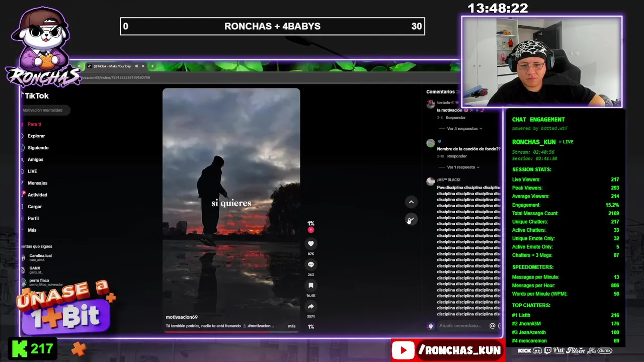Screen dimensions: 644x362
Task: Share the video using arrow icon
Action: pos(311,306)
